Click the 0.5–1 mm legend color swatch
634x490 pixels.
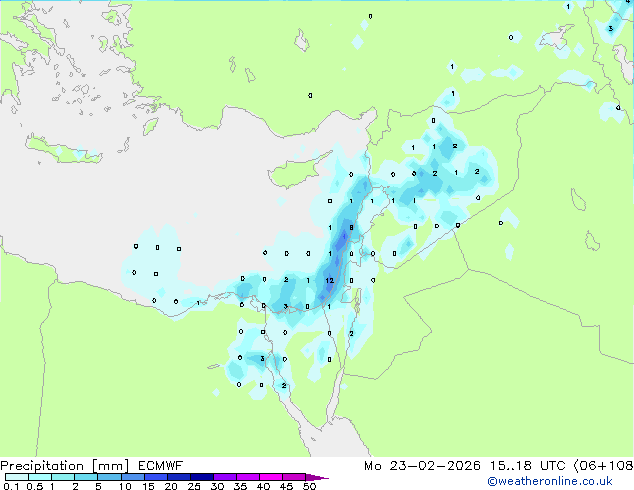tap(40, 477)
